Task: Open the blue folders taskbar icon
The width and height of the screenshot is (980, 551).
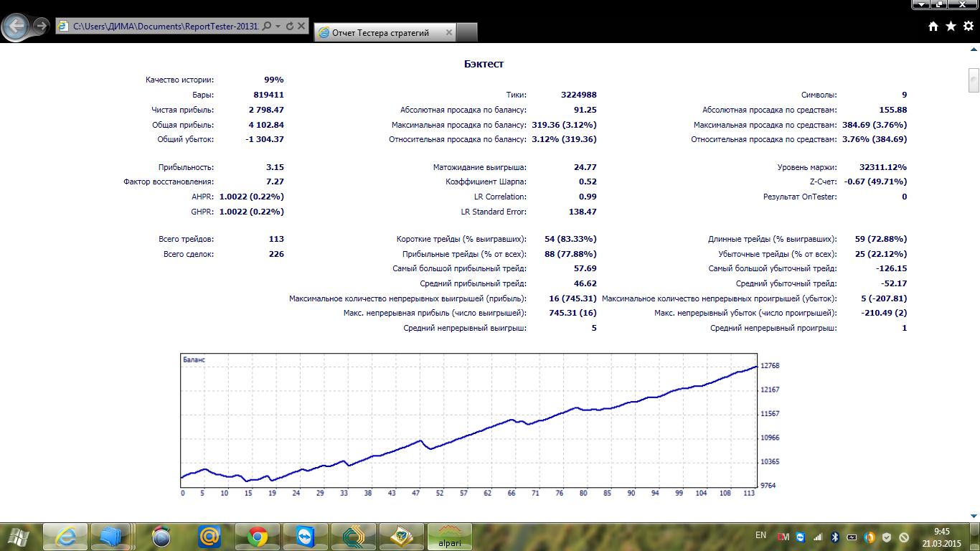Action: pyautogui.click(x=111, y=536)
